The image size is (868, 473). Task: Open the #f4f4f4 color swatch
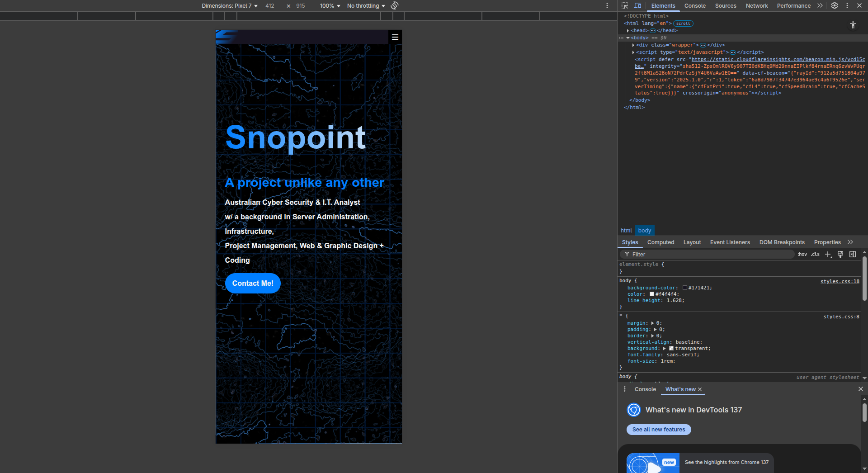[x=652, y=294]
